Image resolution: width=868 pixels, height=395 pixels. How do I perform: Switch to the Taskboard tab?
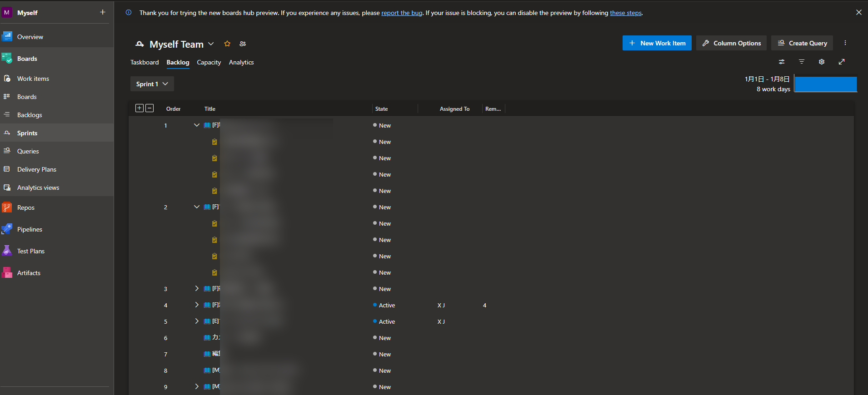point(145,62)
